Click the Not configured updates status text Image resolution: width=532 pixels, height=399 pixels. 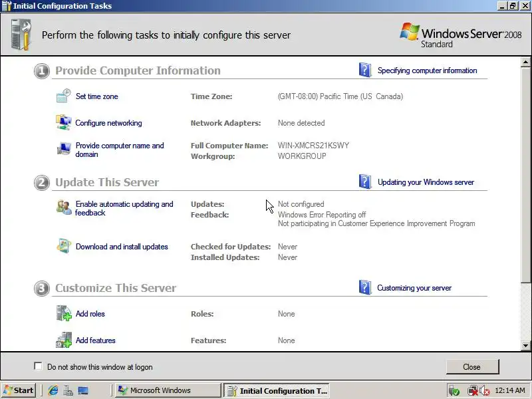tap(301, 204)
